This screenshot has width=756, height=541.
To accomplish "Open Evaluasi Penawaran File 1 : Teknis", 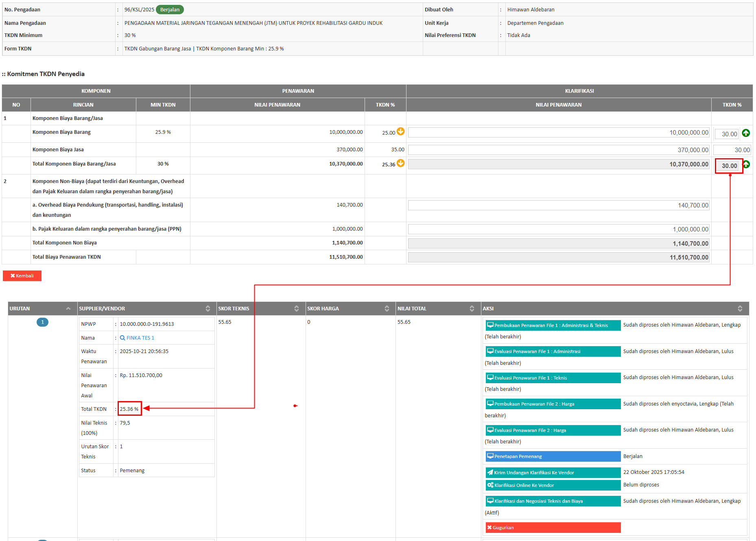I will tap(553, 378).
